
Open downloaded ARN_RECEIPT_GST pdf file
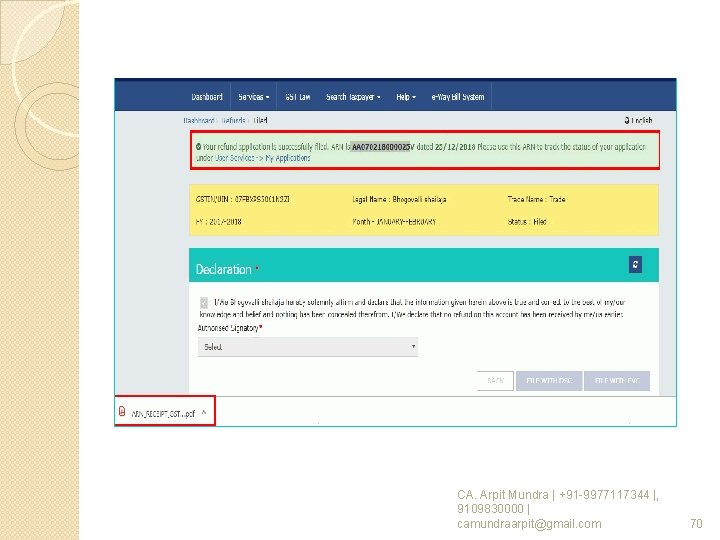(x=163, y=413)
